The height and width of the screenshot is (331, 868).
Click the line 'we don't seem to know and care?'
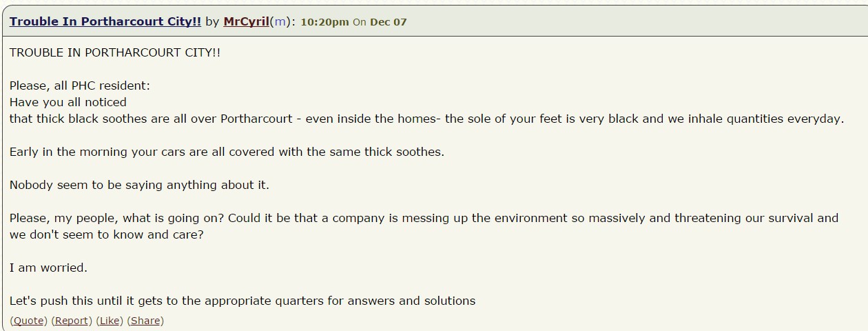[107, 234]
